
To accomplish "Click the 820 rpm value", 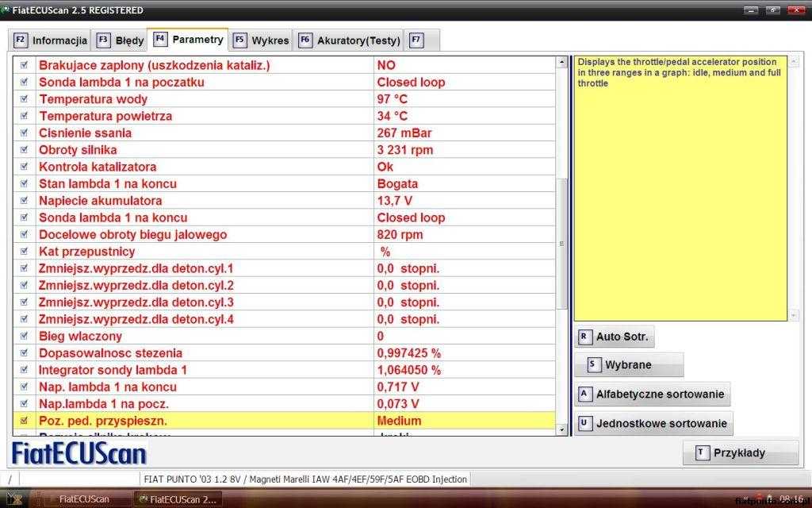I will (400, 234).
